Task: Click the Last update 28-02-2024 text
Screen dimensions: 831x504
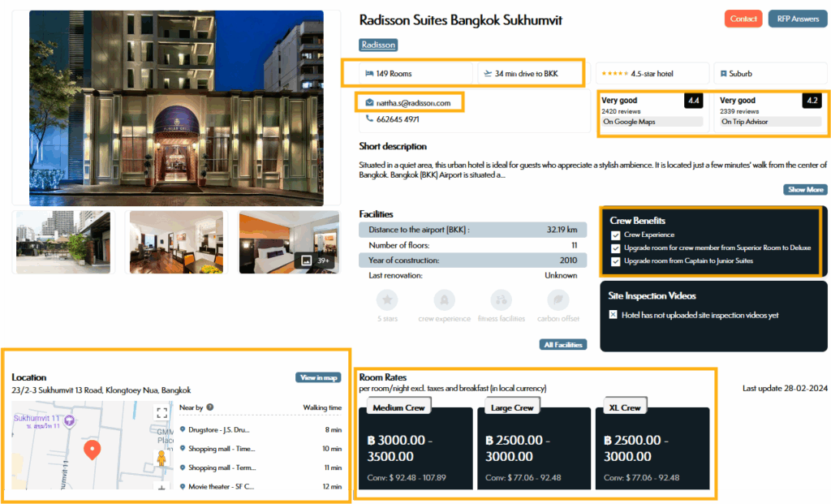Action: click(x=785, y=389)
